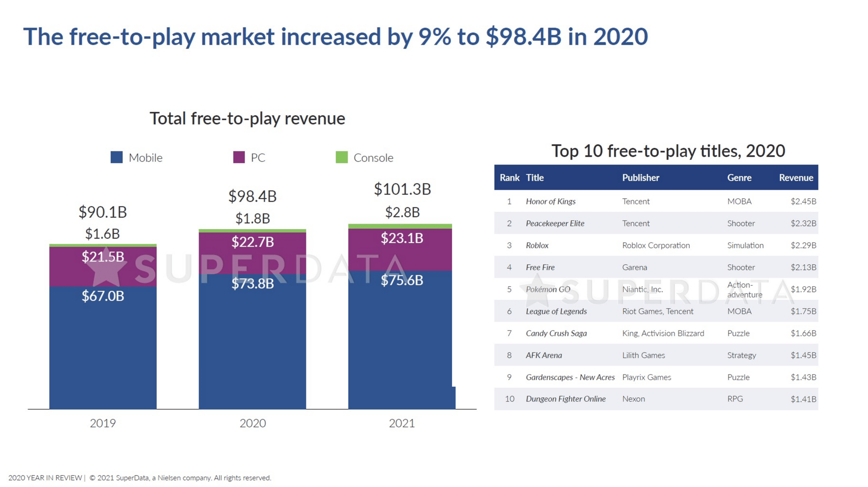Click the 'Roblox Corporation' publisher cell
The width and height of the screenshot is (868, 487).
[x=656, y=245]
